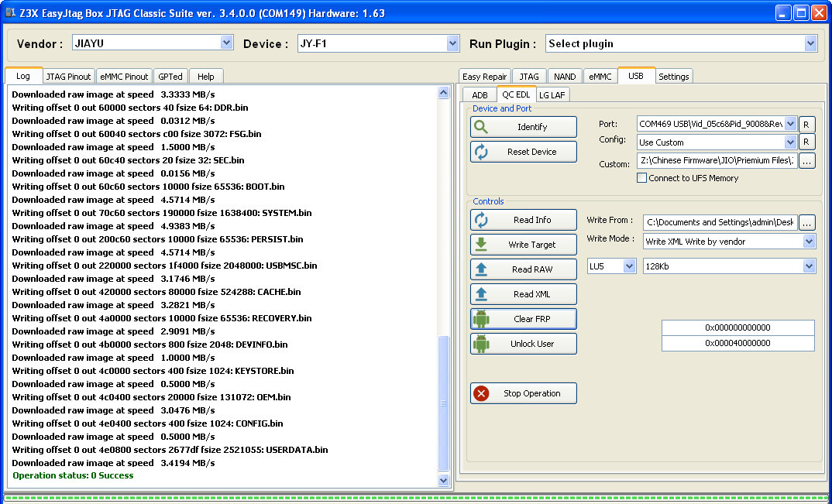Image resolution: width=832 pixels, height=504 pixels.
Task: Enable Connect to UFS Memory checkbox
Action: (x=641, y=178)
